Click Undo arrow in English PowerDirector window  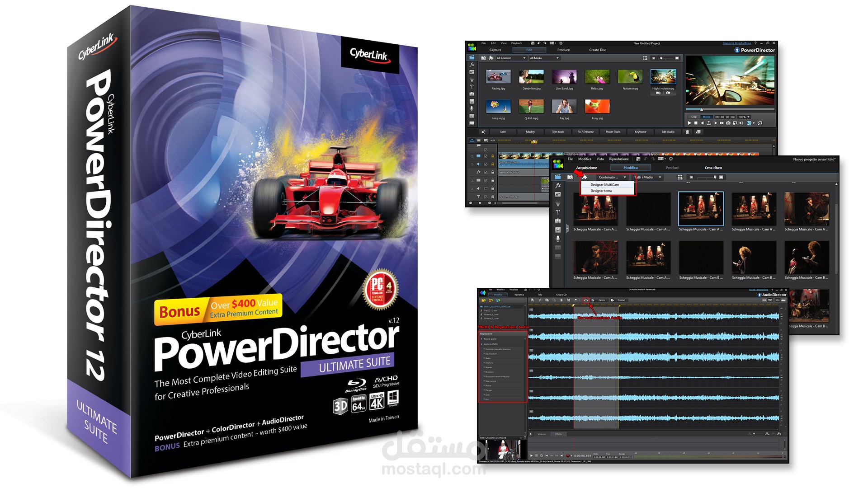pyautogui.click(x=539, y=43)
